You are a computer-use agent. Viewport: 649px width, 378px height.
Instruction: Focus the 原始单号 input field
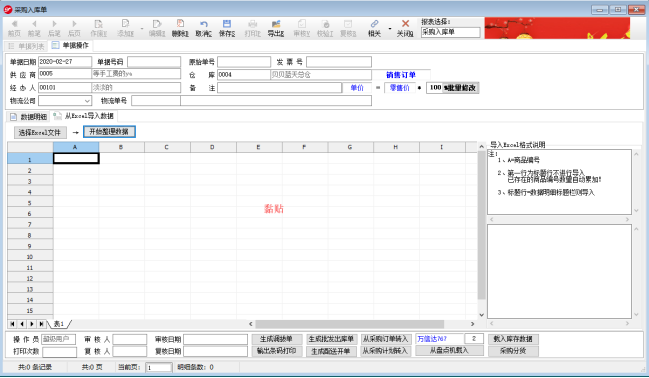(244, 62)
